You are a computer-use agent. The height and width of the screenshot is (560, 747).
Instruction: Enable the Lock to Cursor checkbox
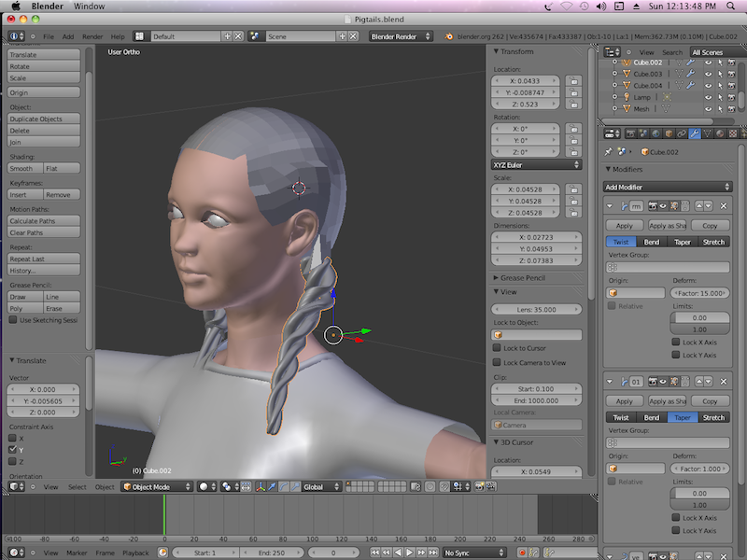[497, 348]
